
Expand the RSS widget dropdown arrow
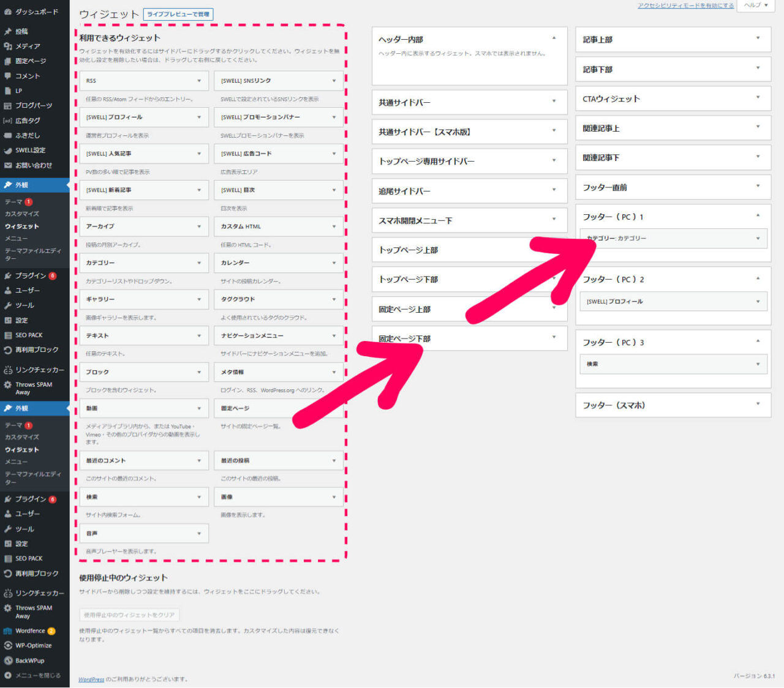(x=199, y=81)
